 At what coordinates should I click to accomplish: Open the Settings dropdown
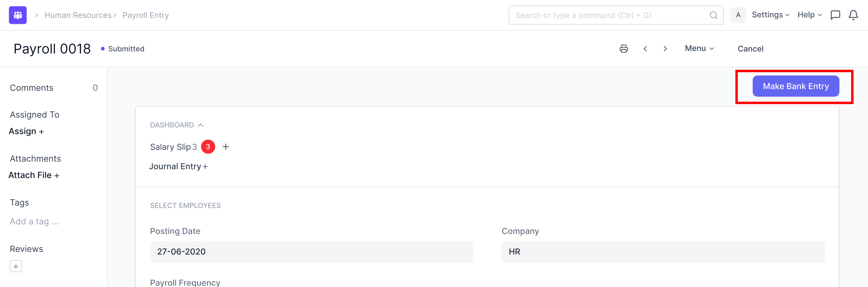click(x=770, y=15)
